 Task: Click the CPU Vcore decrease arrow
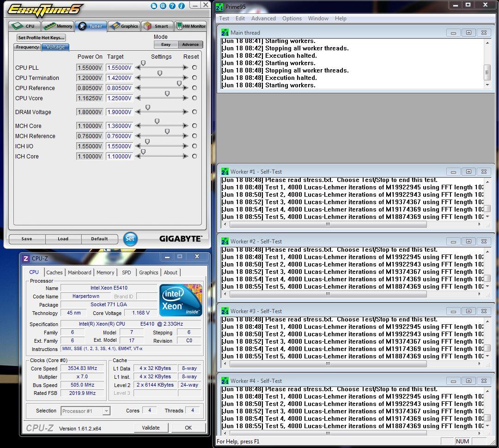pyautogui.click(x=138, y=98)
